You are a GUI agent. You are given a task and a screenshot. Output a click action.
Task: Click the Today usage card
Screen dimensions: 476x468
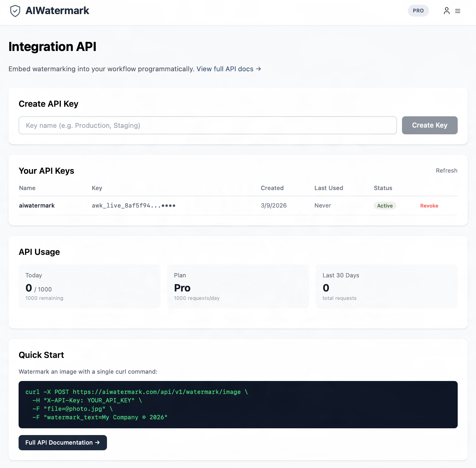coord(90,286)
